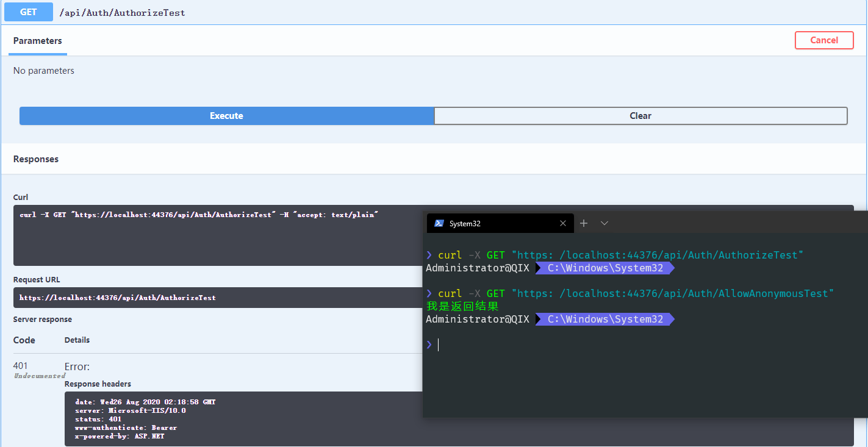Click the green Chinese output text in terminal
Image resolution: width=868 pixels, height=447 pixels.
coord(462,306)
